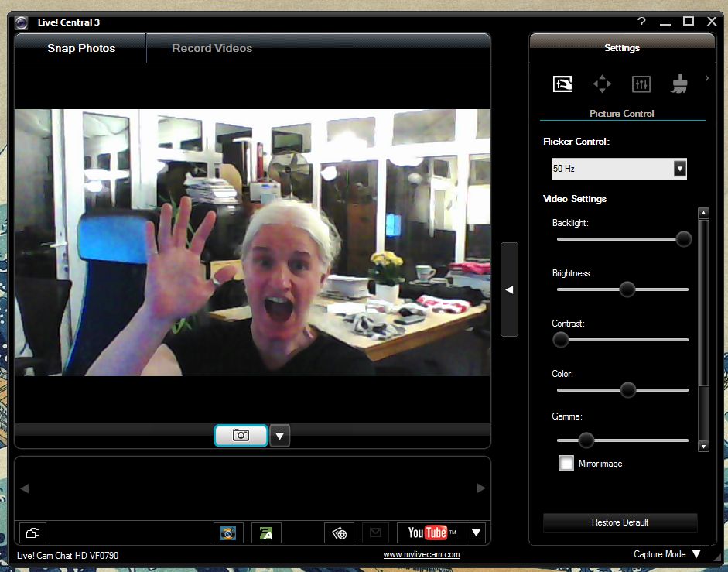This screenshot has width=728, height=572.
Task: Adjust the Color slider handle
Action: [x=627, y=390]
